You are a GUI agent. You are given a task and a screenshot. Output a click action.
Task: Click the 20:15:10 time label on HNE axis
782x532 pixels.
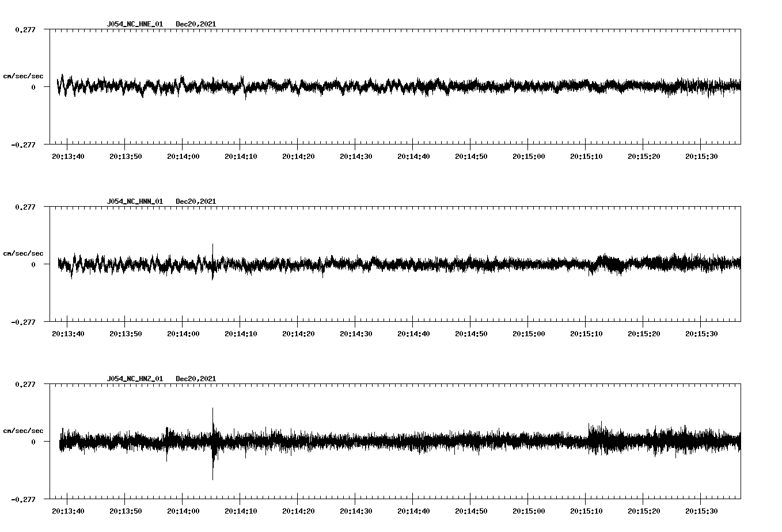(x=586, y=156)
